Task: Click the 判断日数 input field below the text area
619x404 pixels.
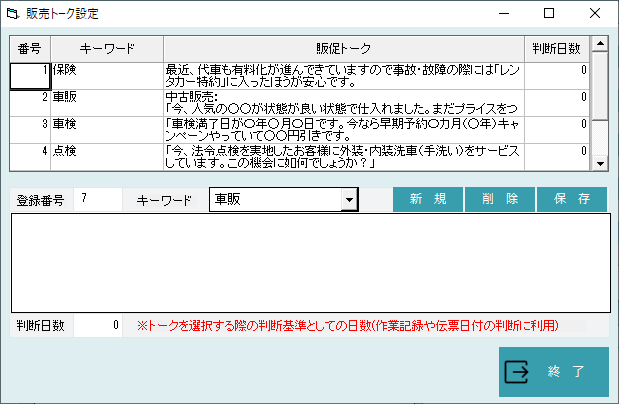Action: 98,325
